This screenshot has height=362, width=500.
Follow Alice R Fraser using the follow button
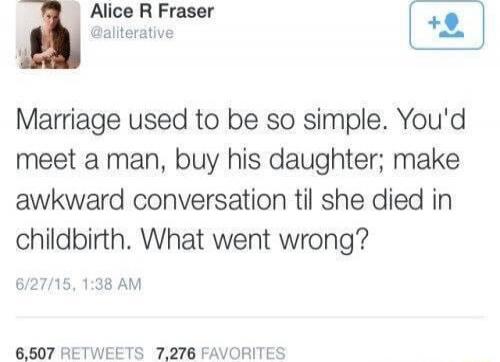point(447,25)
